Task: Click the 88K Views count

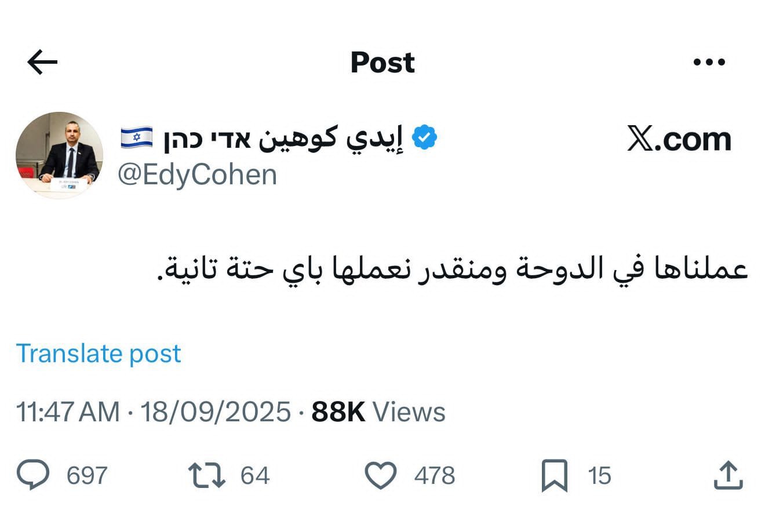Action: [378, 412]
